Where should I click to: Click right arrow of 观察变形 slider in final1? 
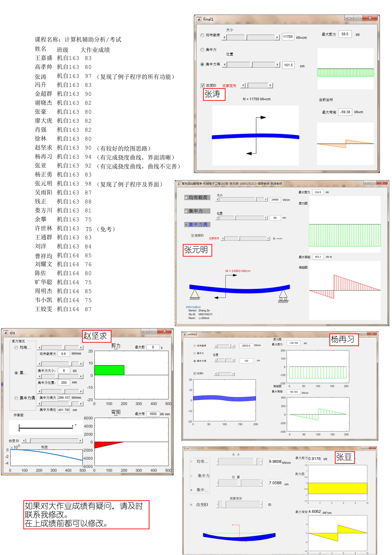(x=271, y=85)
